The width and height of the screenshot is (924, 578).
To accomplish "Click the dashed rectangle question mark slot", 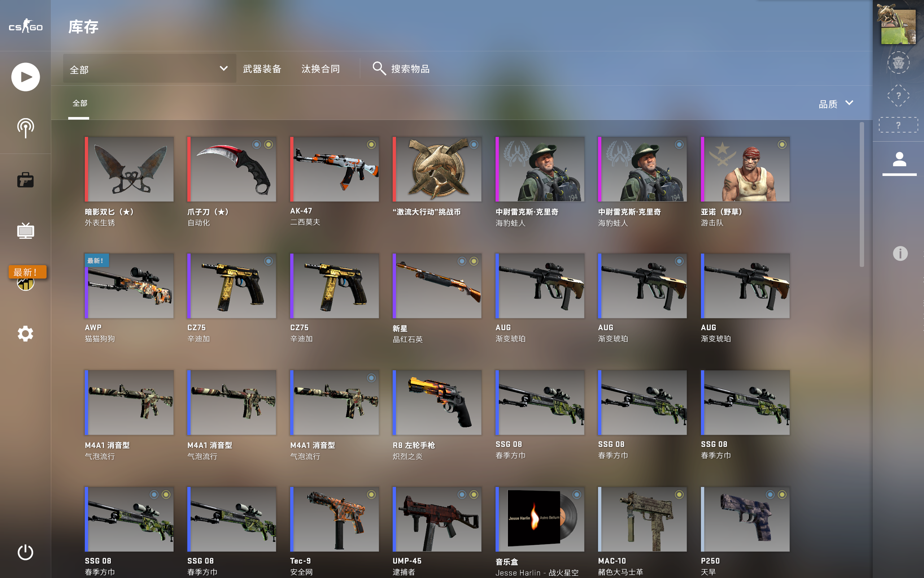I will (x=898, y=125).
